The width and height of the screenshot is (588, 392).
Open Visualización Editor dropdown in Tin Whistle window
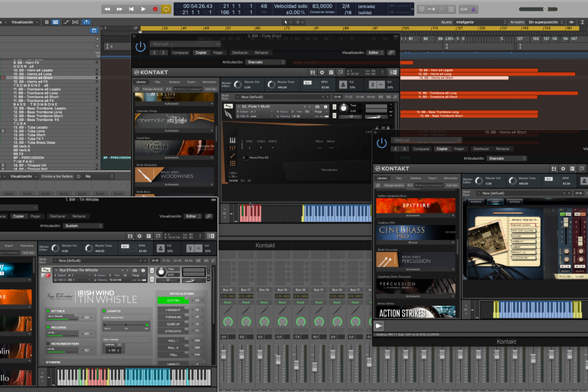pos(194,216)
